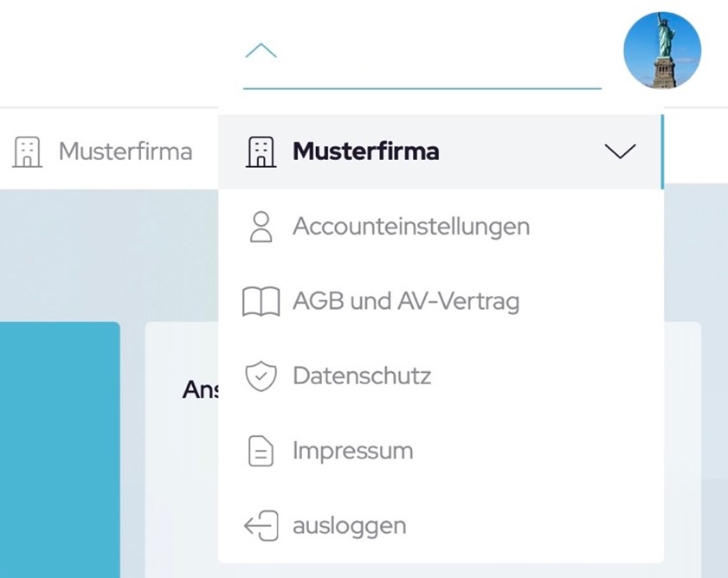Click the building icon next to bold Musterfirma
Viewport: 728px width, 578px height.
(261, 151)
